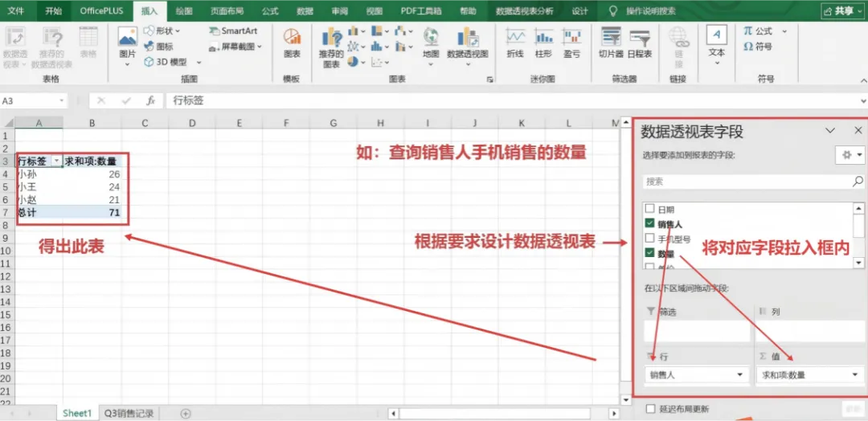The height and width of the screenshot is (421, 868).
Task: Uncheck the 数量 field checkbox
Action: 650,253
